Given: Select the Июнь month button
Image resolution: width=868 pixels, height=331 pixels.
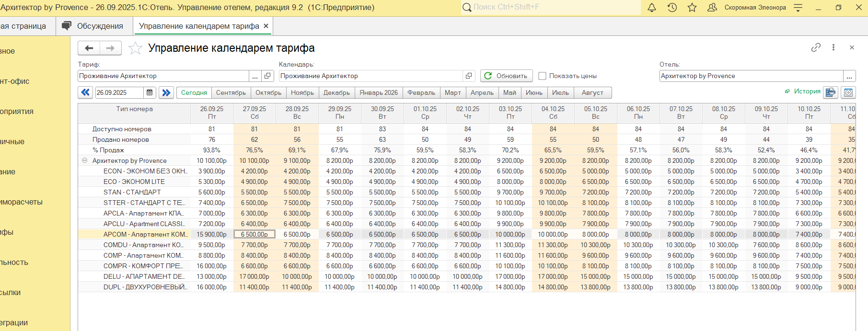Looking at the screenshot, I should click(x=534, y=92).
